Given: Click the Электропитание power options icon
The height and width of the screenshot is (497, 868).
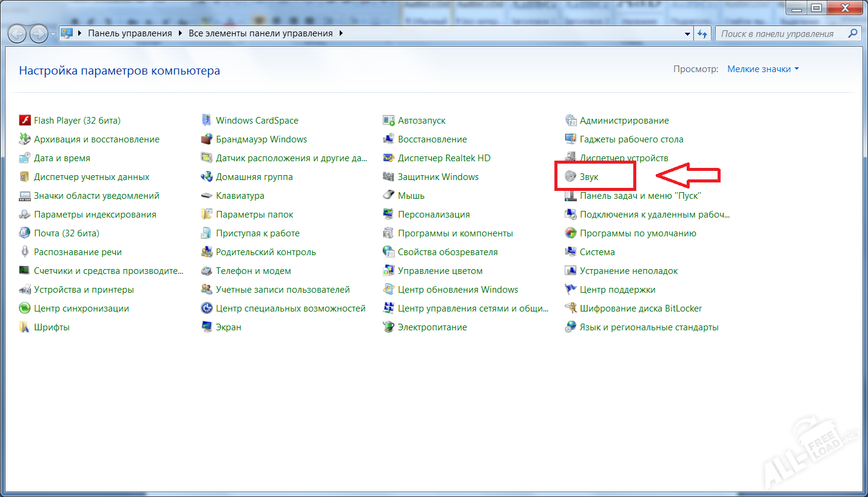Looking at the screenshot, I should [388, 327].
